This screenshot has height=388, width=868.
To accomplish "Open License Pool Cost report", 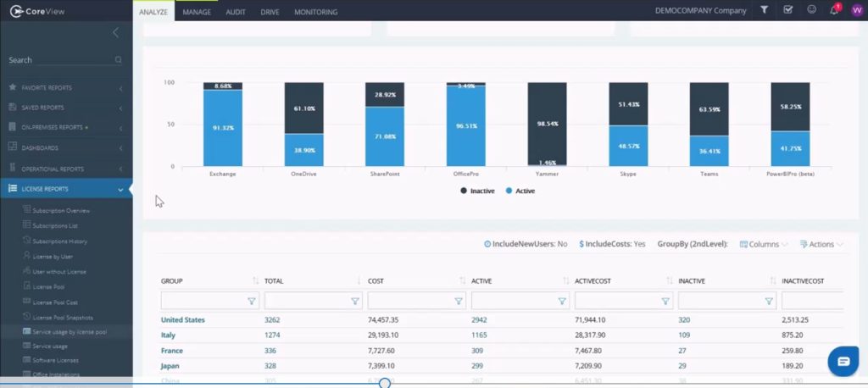I will [55, 302].
